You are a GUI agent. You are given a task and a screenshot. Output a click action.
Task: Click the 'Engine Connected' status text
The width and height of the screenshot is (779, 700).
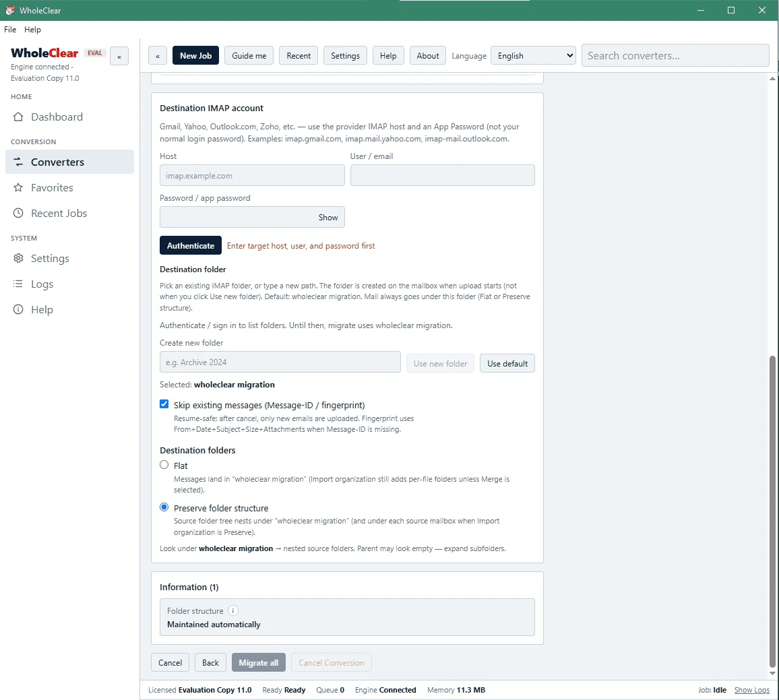tap(385, 690)
